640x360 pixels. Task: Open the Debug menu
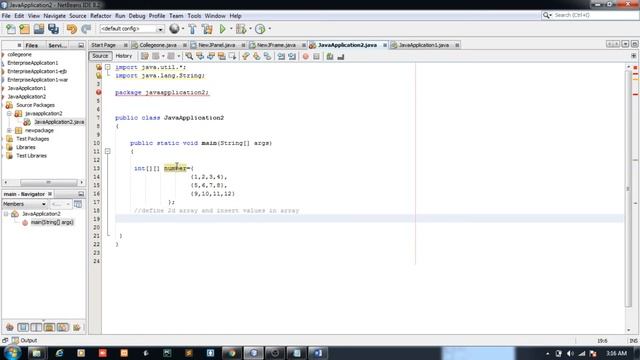[x=137, y=16]
